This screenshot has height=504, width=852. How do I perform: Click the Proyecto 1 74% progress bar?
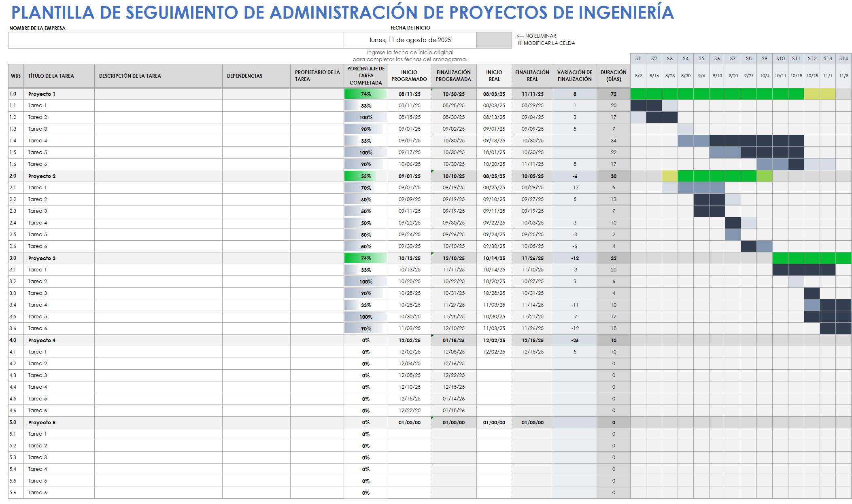coord(366,94)
